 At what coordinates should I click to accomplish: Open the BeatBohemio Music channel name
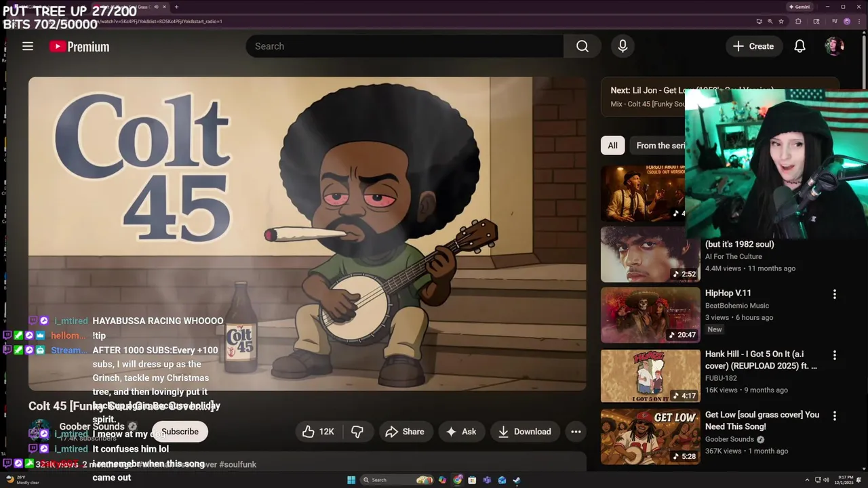pyautogui.click(x=737, y=306)
